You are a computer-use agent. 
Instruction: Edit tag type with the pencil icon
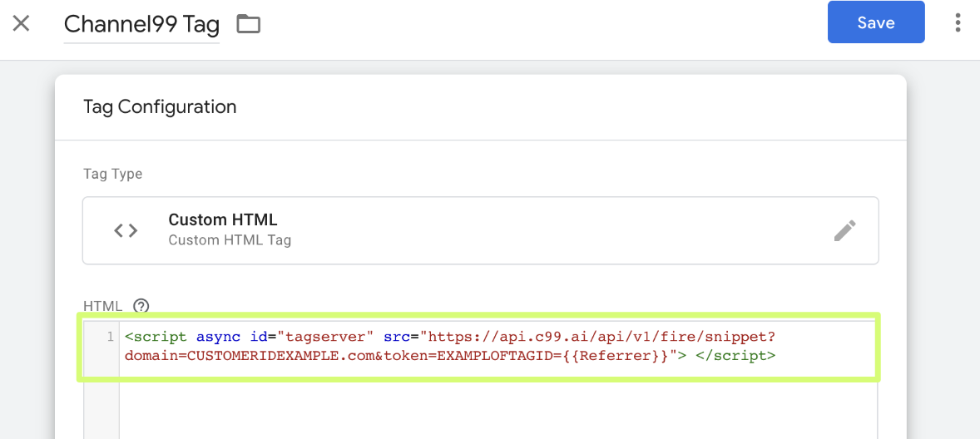point(845,230)
